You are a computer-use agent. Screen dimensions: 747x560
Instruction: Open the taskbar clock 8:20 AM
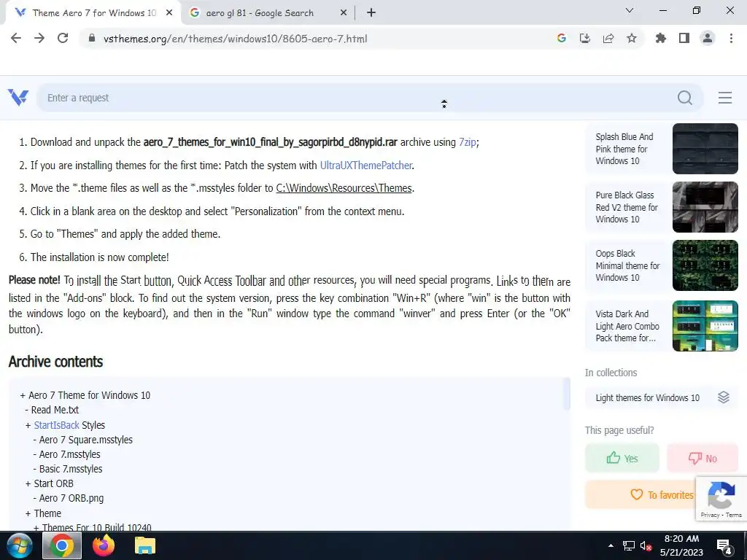tap(681, 545)
